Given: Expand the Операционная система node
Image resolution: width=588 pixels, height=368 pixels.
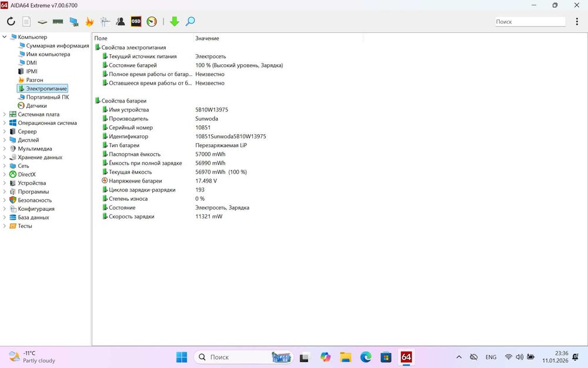Looking at the screenshot, I should (5, 123).
